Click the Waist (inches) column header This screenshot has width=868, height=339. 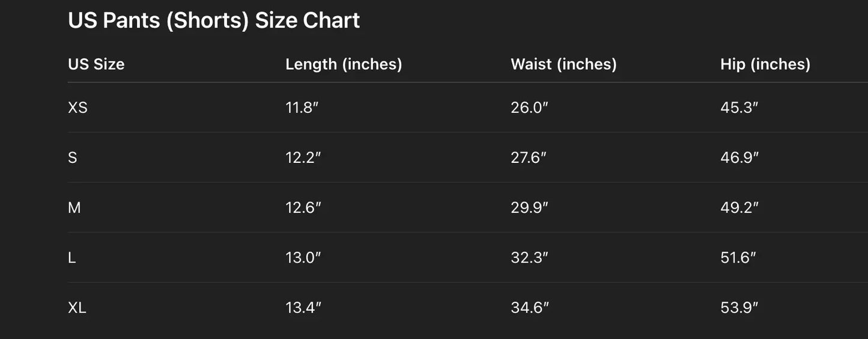563,64
